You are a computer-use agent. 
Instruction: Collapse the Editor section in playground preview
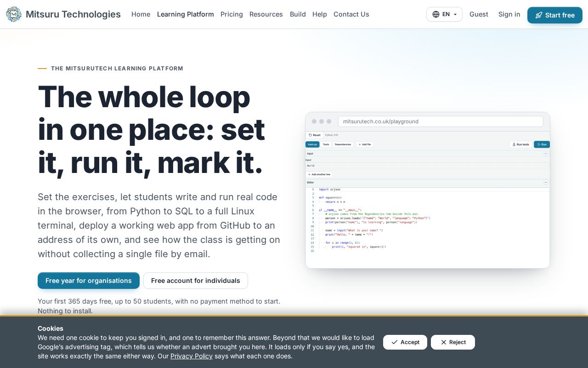pos(546,183)
